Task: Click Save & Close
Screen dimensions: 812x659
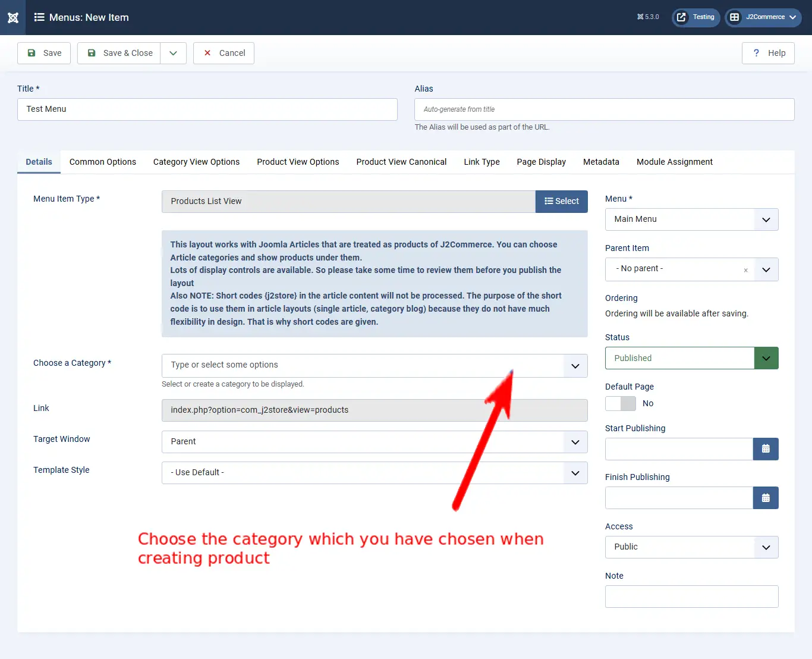Action: pos(119,53)
